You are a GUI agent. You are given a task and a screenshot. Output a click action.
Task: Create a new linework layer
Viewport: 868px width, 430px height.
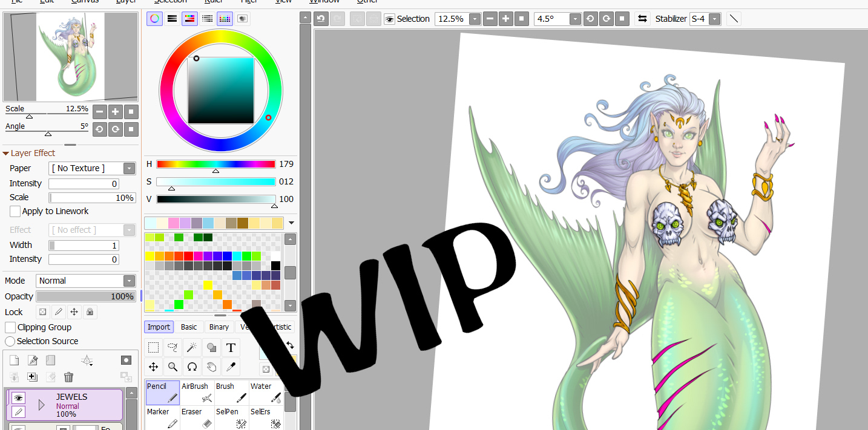pyautogui.click(x=33, y=360)
